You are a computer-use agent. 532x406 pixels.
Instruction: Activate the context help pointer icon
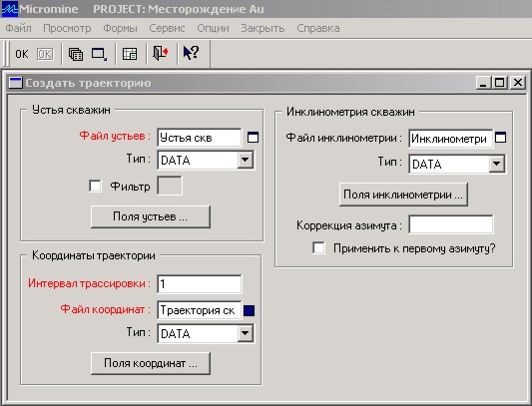(x=191, y=53)
